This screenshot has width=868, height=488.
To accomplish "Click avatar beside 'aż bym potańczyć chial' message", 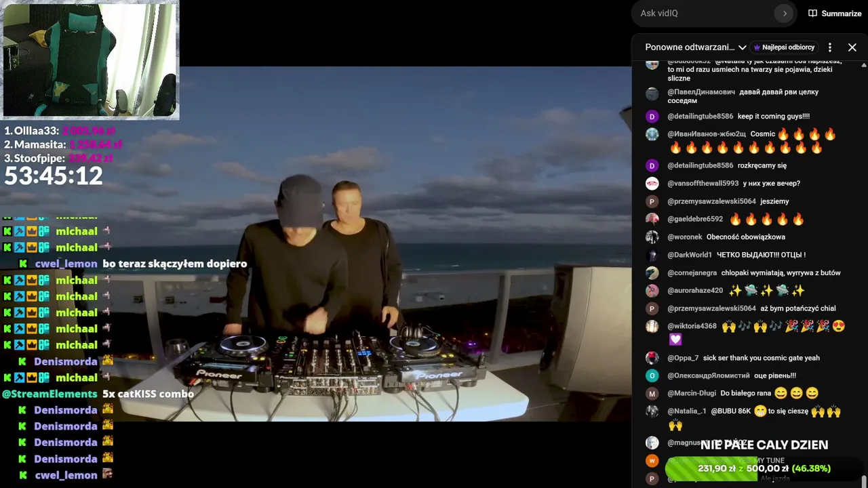I will click(x=652, y=308).
